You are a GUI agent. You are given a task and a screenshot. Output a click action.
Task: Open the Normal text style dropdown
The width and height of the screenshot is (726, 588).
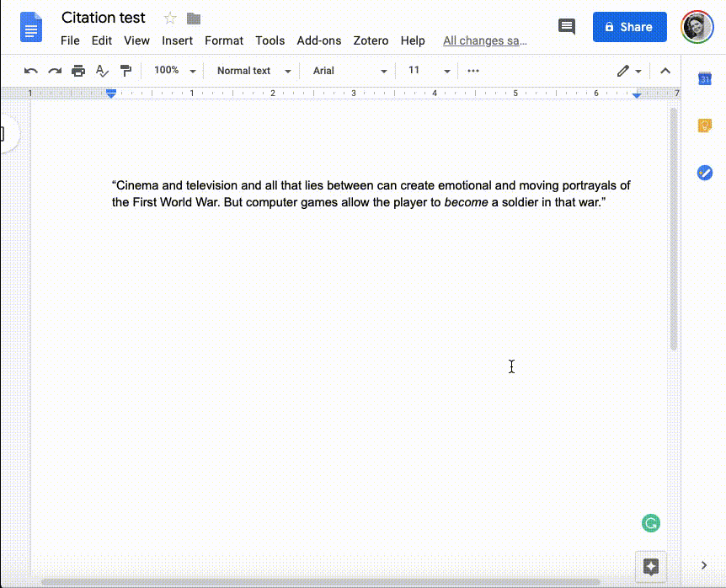[254, 71]
